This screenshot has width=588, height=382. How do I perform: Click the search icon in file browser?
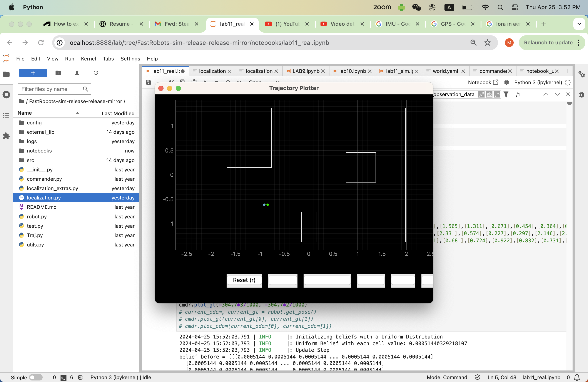85,89
